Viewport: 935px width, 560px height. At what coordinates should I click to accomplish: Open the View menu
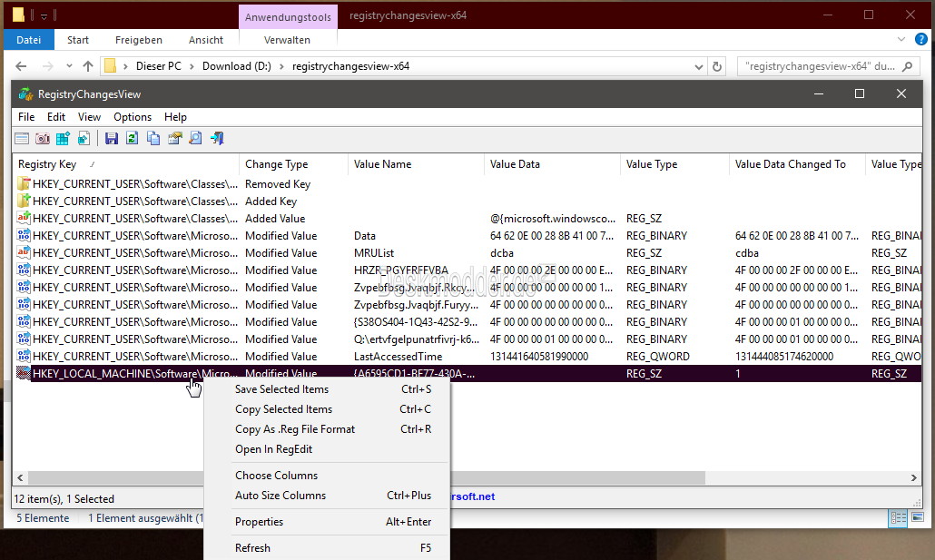(x=89, y=117)
